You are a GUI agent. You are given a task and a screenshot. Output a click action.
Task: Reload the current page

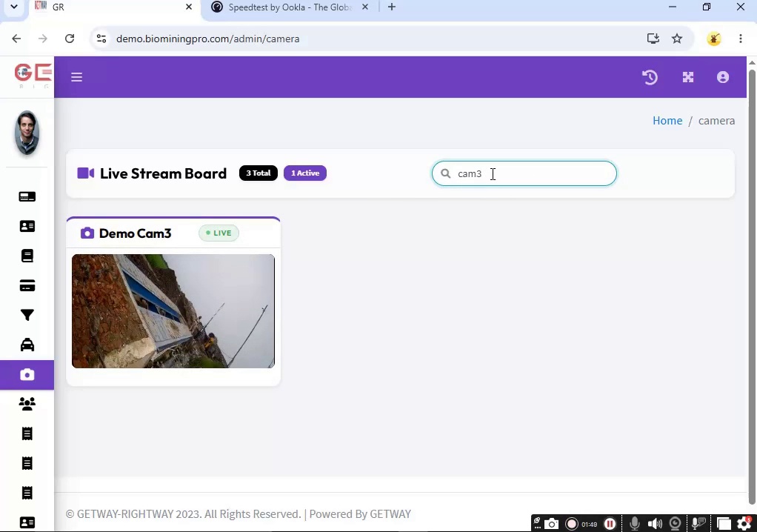coord(70,39)
